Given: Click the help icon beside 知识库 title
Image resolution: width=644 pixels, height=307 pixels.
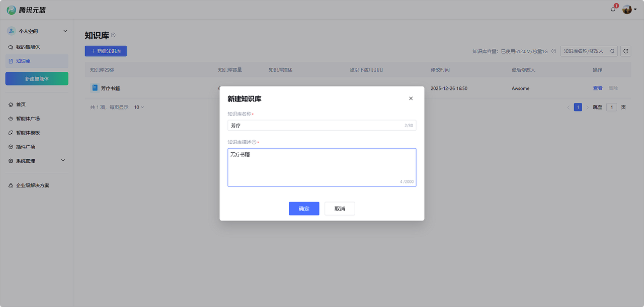Looking at the screenshot, I should [113, 35].
